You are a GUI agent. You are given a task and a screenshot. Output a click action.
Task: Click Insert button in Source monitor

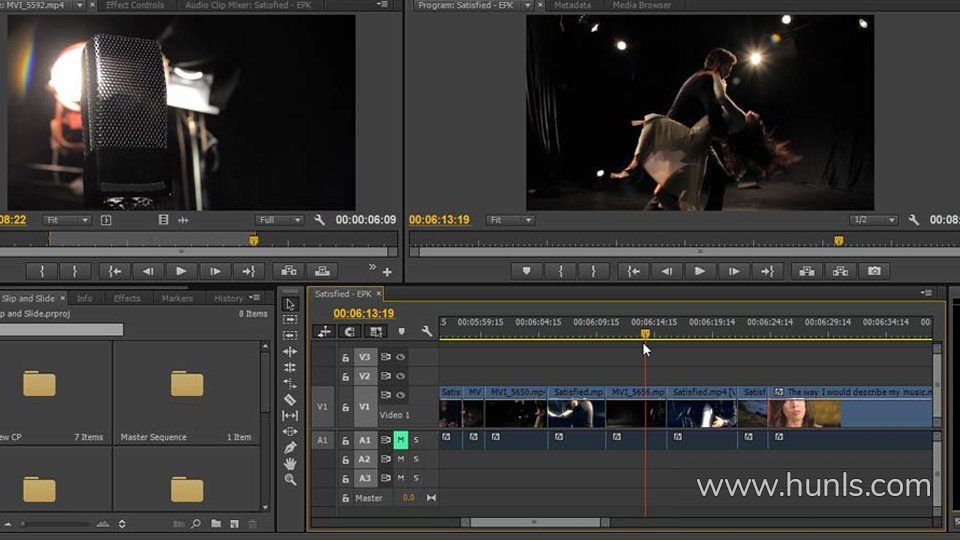[289, 271]
